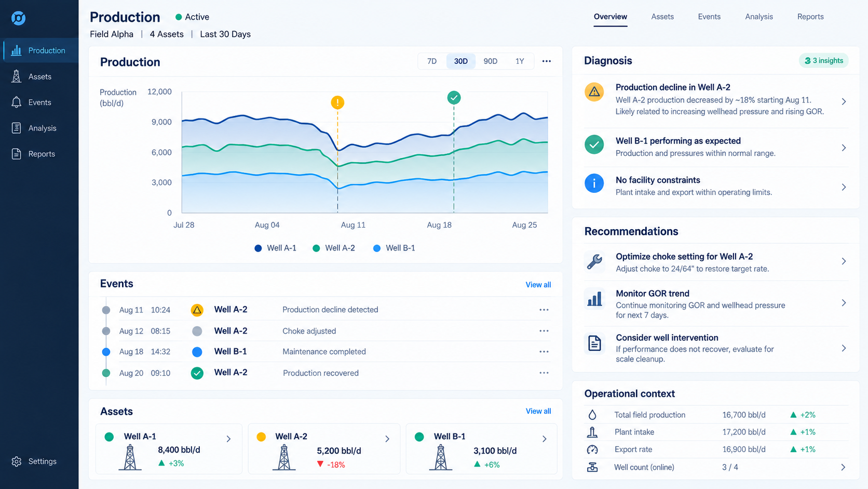Click the Well A-1 derrick icon
The height and width of the screenshot is (489, 868).
tap(130, 458)
